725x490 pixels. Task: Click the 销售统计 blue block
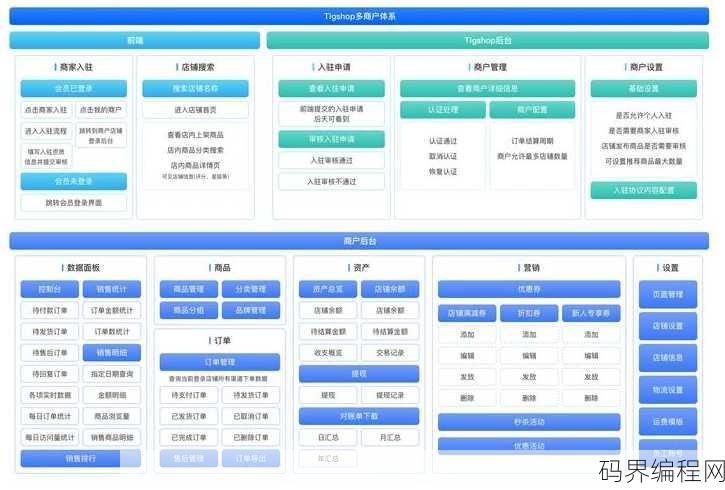(111, 289)
